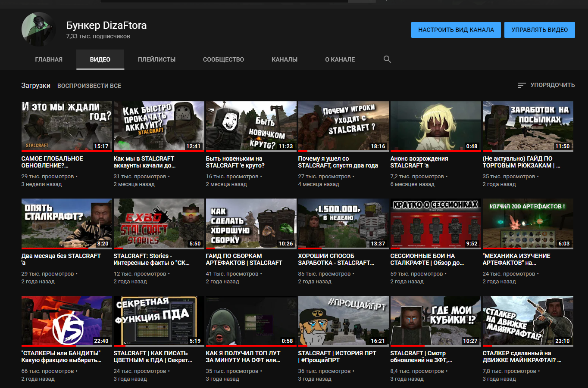Switch to the О КАНАЛЕ tab
Image resolution: width=588 pixels, height=388 pixels.
[x=340, y=59]
